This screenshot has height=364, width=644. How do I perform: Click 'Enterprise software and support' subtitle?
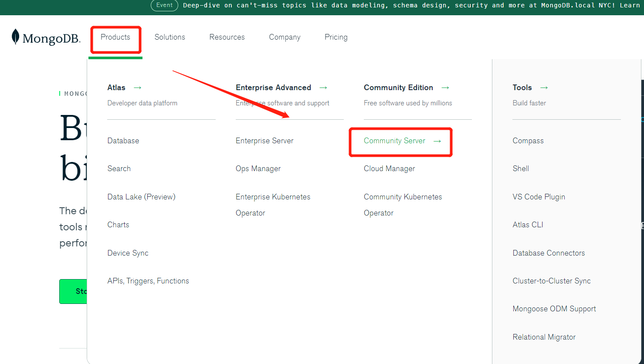[x=282, y=103]
